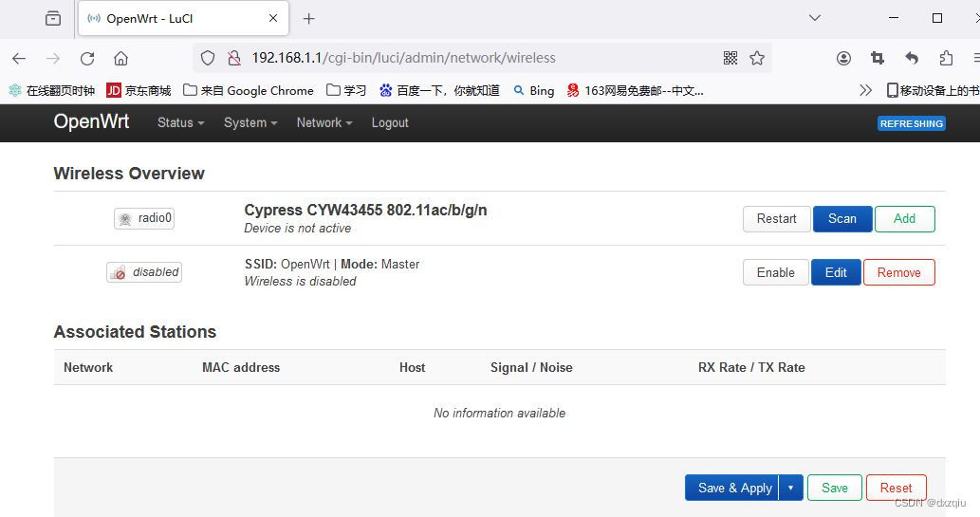The image size is (980, 517).
Task: Remove the OpenWrt SSID wireless network
Action: pyautogui.click(x=898, y=272)
